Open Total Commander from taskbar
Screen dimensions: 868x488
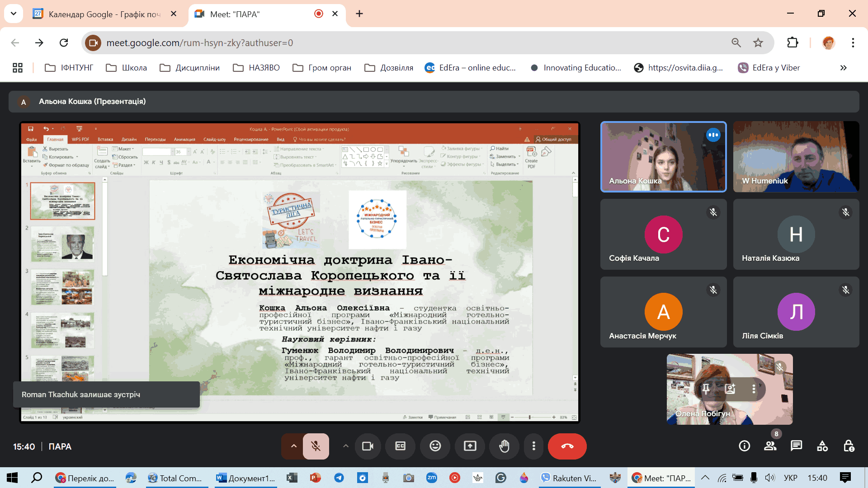(x=175, y=478)
